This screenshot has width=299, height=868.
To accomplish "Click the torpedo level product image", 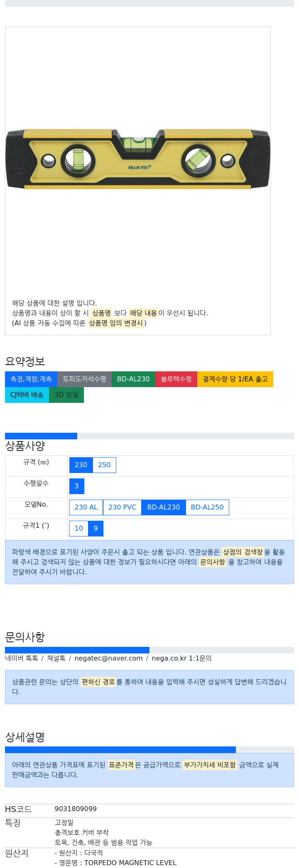I will (138, 159).
